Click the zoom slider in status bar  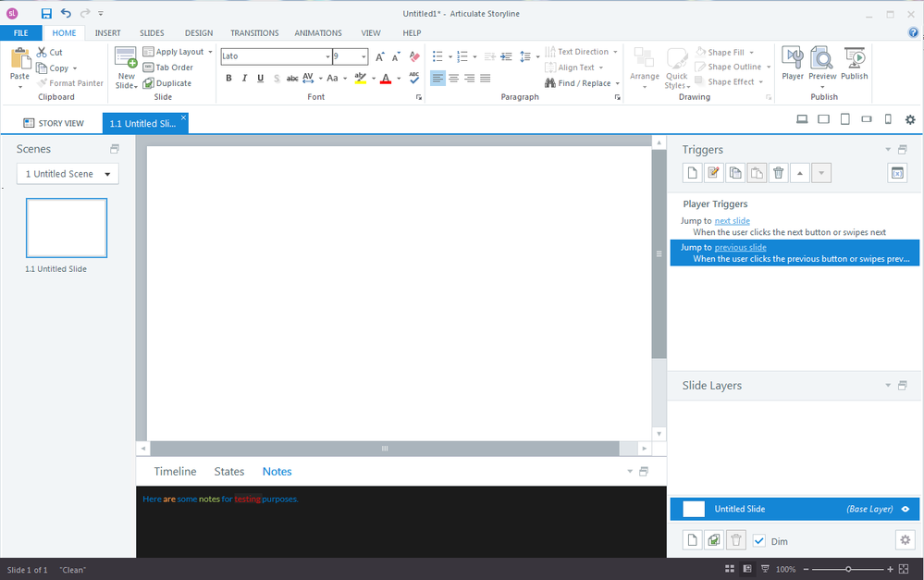point(848,570)
